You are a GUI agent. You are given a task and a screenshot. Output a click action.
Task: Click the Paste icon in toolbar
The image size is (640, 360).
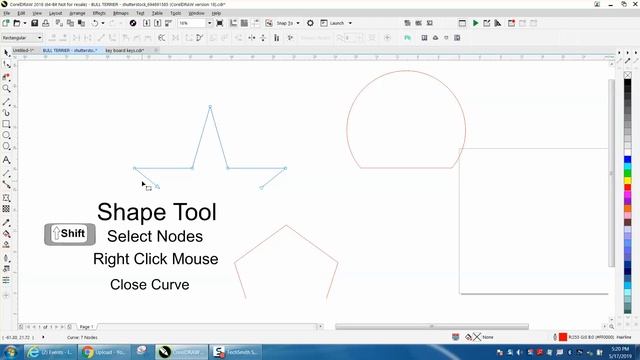(81, 23)
